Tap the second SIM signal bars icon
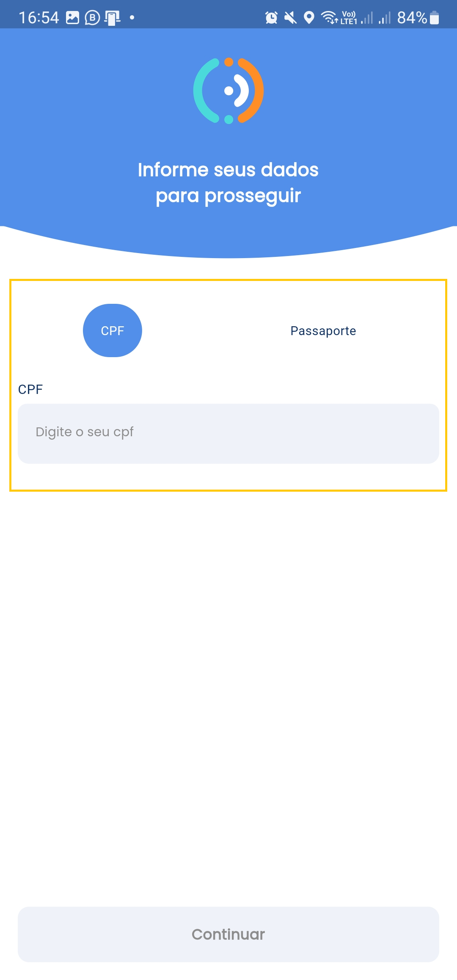 click(385, 18)
